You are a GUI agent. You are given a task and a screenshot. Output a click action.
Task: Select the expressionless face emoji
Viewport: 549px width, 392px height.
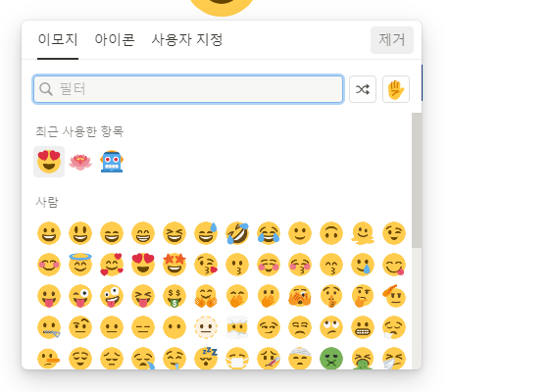tap(143, 327)
